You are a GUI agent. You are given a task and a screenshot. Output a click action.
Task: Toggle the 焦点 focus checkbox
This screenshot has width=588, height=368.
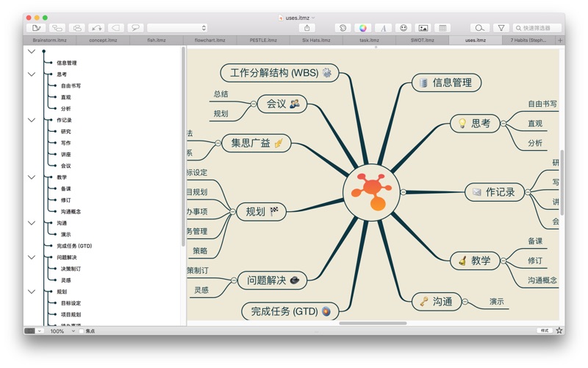pyautogui.click(x=82, y=330)
